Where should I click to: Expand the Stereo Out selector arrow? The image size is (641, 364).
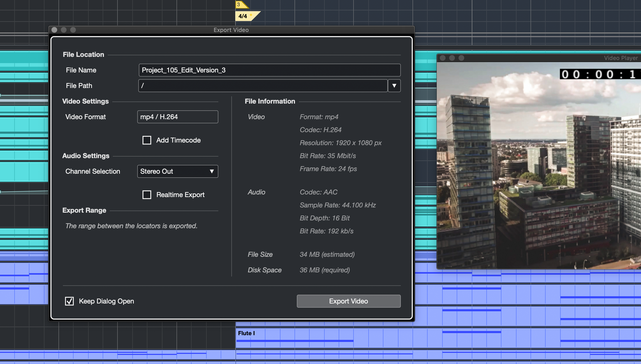click(x=211, y=171)
